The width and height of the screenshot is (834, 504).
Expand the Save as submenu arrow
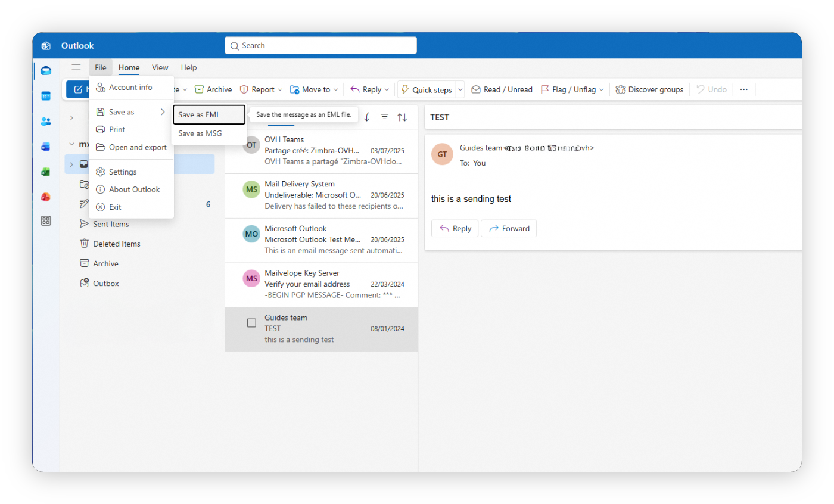pos(162,111)
